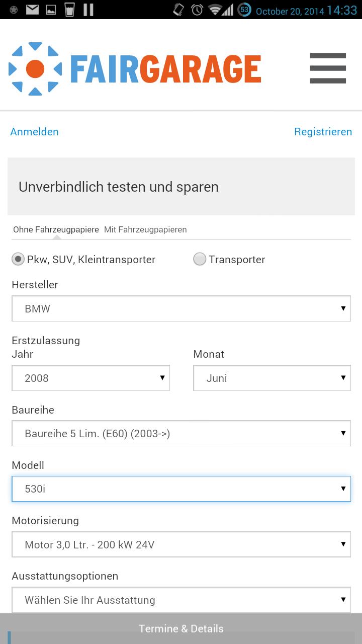
Task: Tap the mail notification icon
Action: [32, 10]
